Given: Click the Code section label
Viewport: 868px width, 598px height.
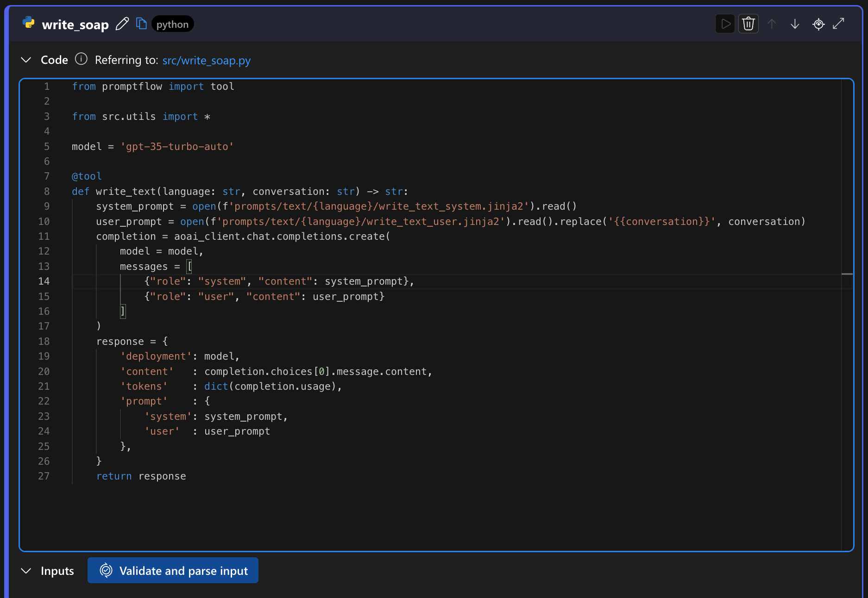Looking at the screenshot, I should click(x=54, y=60).
